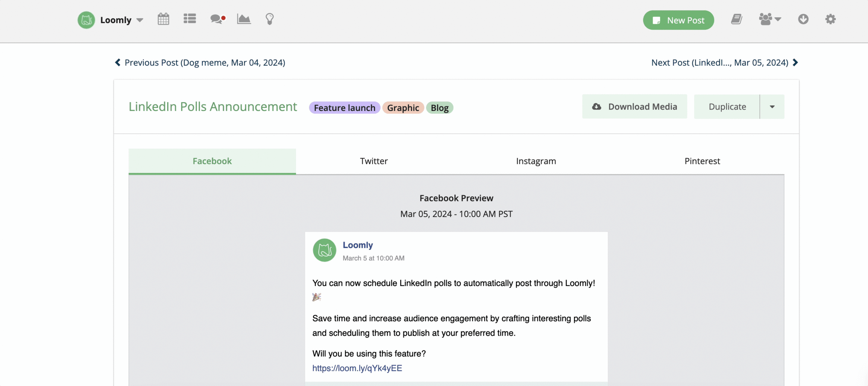
Task: Open the analytics chart icon
Action: (x=244, y=19)
